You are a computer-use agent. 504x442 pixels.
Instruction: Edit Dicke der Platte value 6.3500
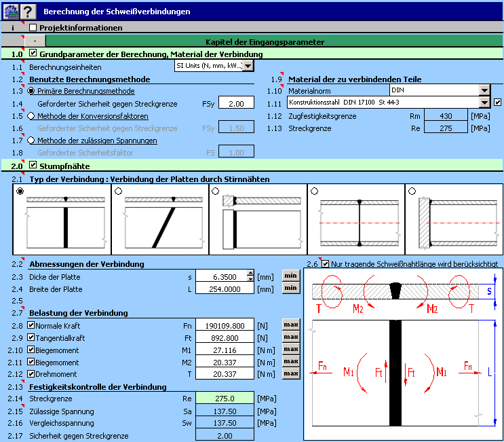(221, 276)
